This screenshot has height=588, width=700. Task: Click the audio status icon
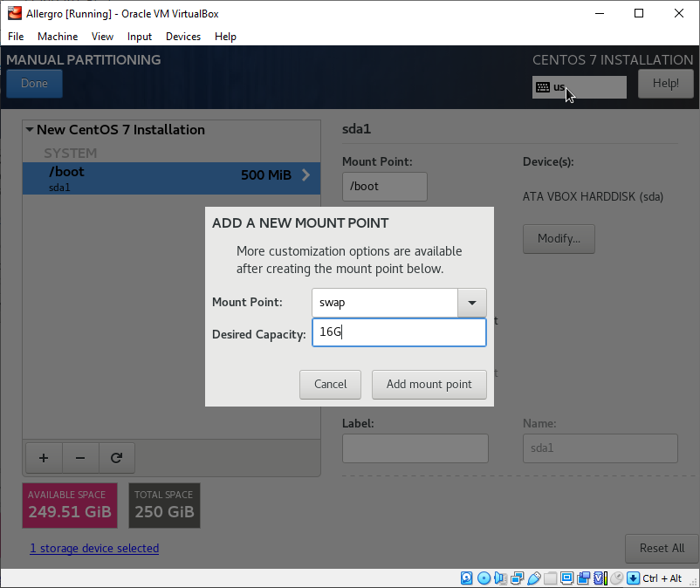click(x=500, y=578)
